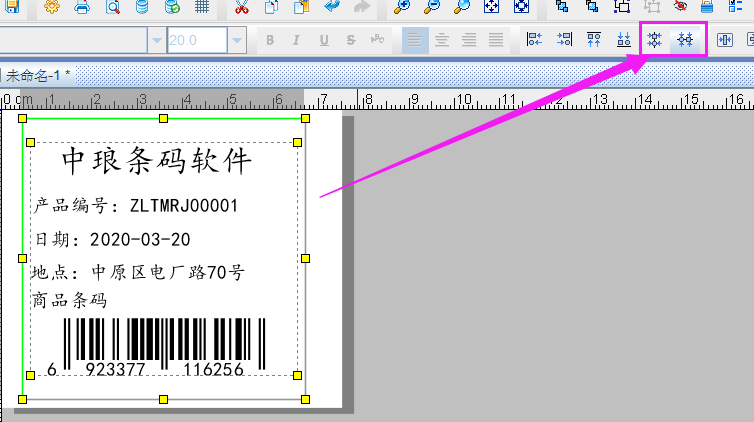This screenshot has width=754, height=422.
Task: Open print preview with magnifier page icon
Action: pos(113,7)
